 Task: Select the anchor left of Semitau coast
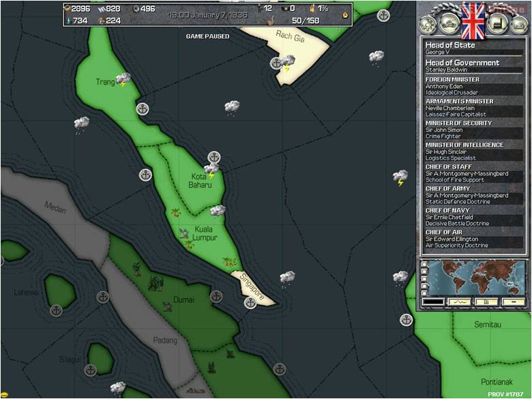click(x=406, y=320)
